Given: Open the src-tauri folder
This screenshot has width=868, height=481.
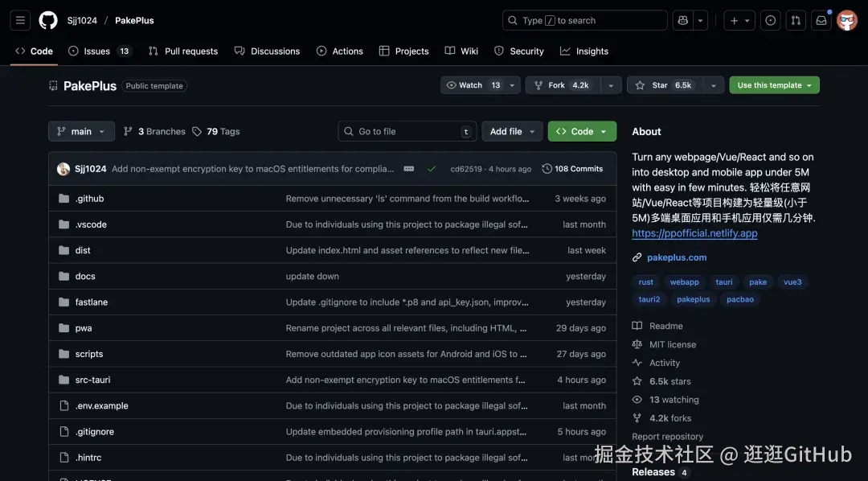Looking at the screenshot, I should [x=93, y=380].
